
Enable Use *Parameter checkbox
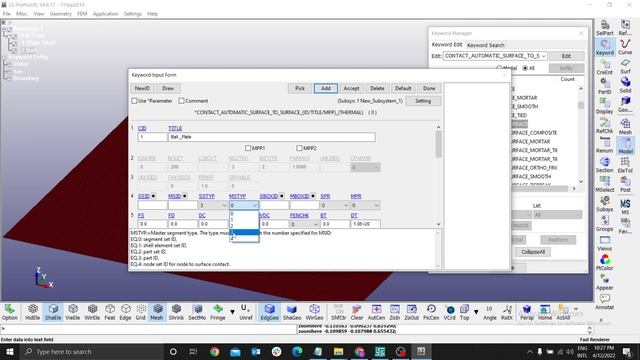[134, 101]
